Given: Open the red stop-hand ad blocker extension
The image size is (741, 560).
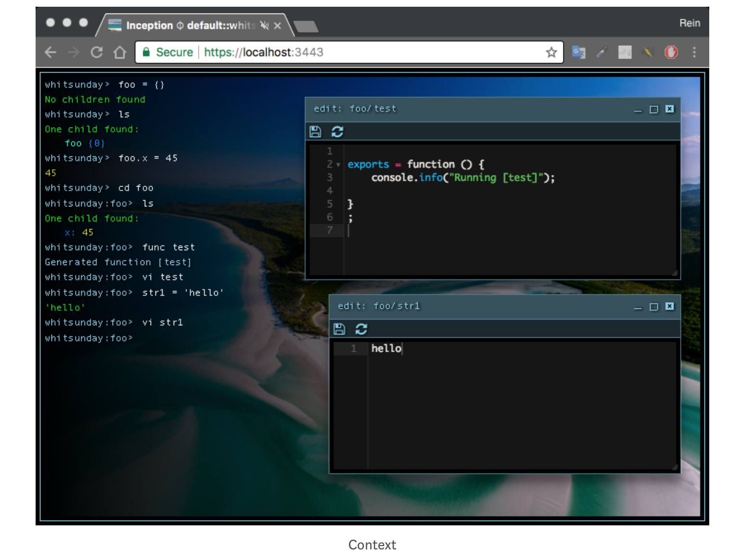Looking at the screenshot, I should tap(671, 52).
